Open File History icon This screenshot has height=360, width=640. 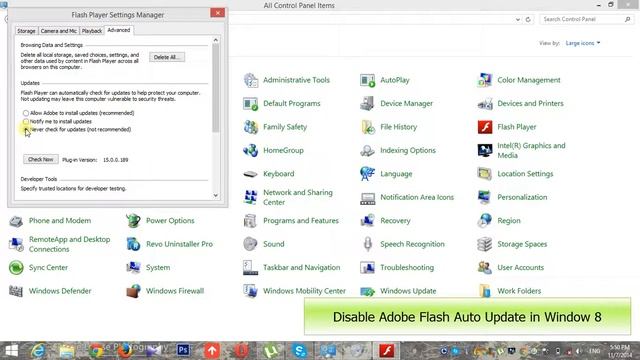(x=367, y=127)
